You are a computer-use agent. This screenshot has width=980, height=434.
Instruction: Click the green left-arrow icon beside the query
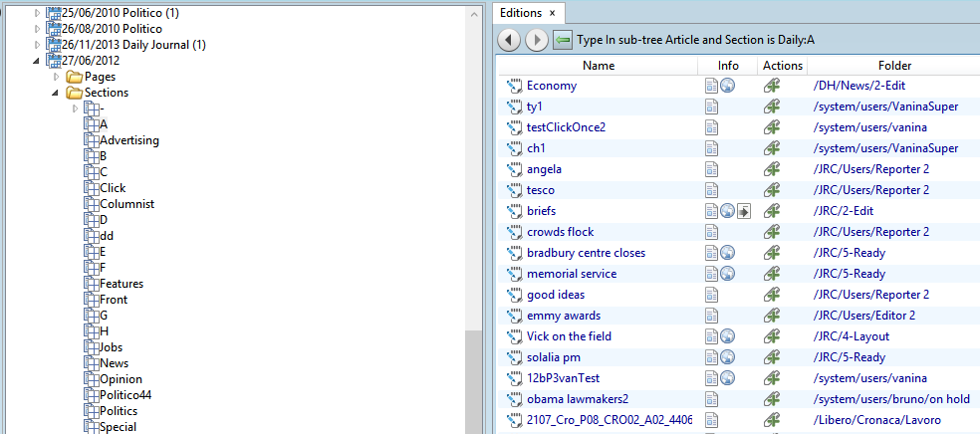pyautogui.click(x=563, y=41)
